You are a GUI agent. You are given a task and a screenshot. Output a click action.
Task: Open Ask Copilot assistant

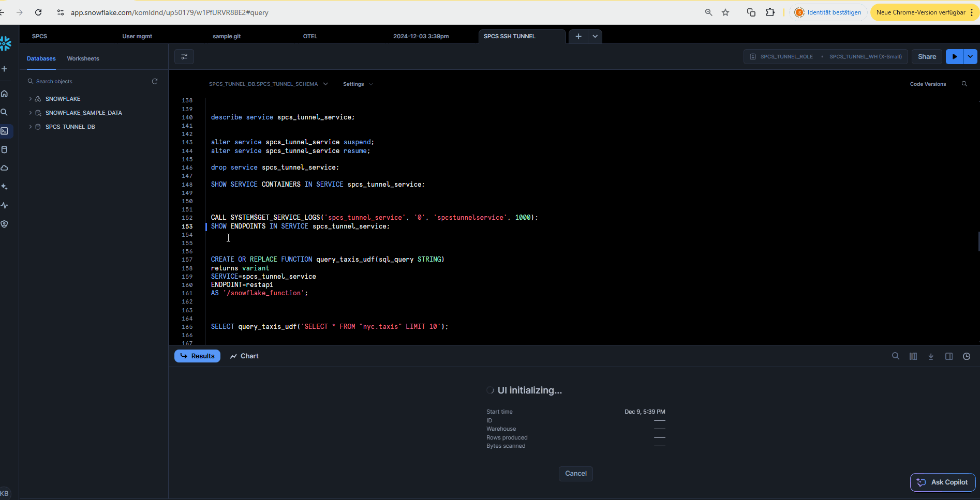pyautogui.click(x=942, y=482)
